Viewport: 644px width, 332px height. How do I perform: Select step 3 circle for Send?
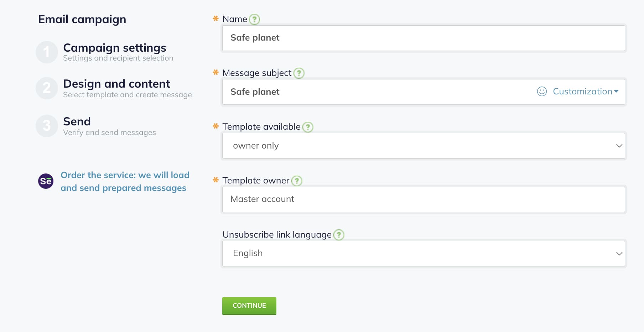(47, 126)
